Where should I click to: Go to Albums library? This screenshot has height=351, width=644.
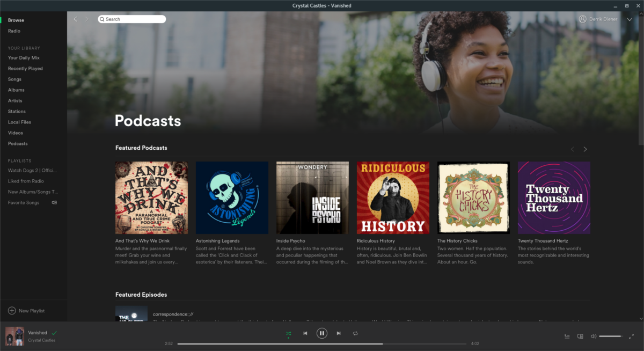tap(16, 90)
